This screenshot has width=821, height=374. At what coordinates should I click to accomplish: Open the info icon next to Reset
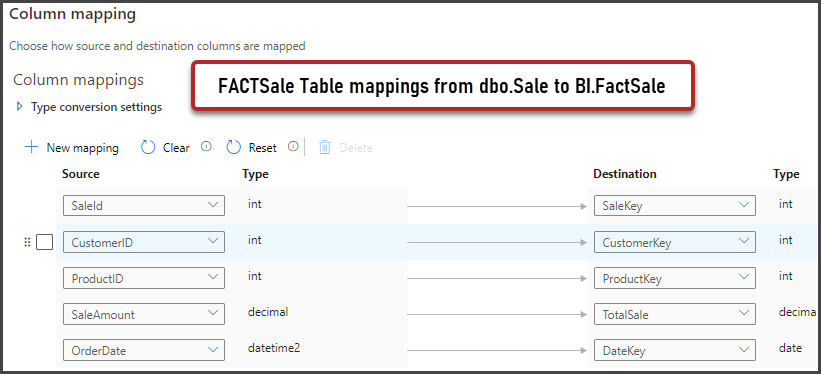(x=293, y=147)
